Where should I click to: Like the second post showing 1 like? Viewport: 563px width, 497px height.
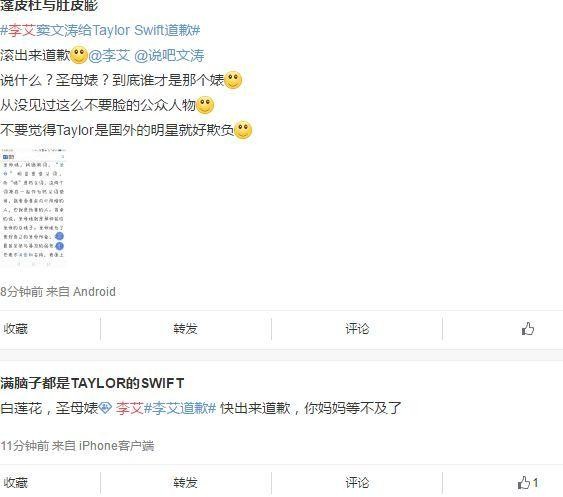pos(528,483)
